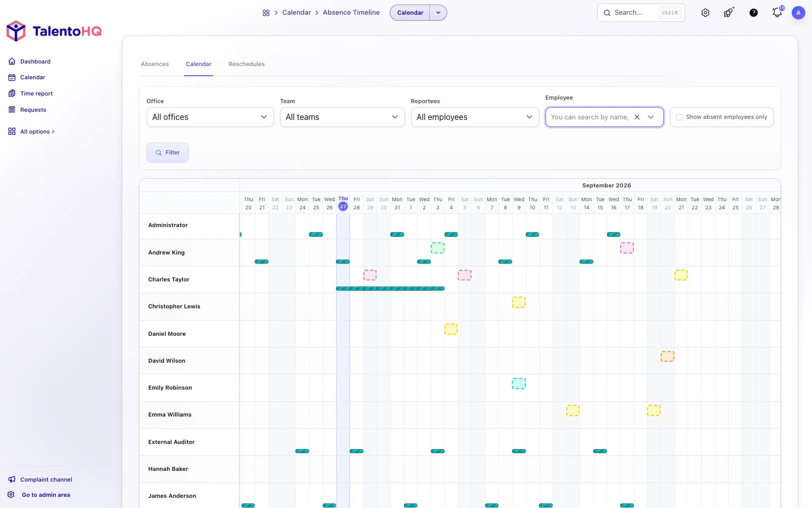Select the Administrator row name
The width and height of the screenshot is (812, 508).
168,225
